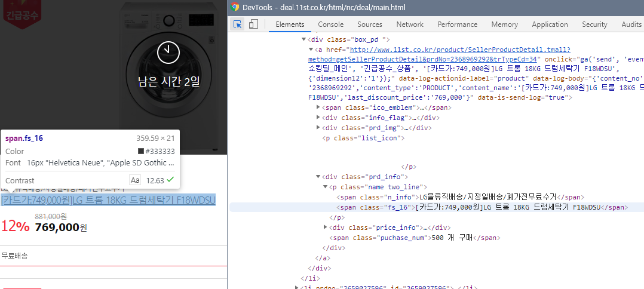Click the 12% discount text
Screen dimensions: 644x289
point(16,226)
